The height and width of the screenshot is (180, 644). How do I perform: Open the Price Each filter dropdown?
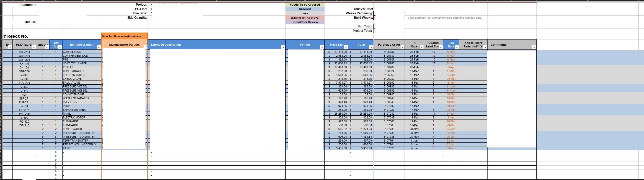click(346, 47)
